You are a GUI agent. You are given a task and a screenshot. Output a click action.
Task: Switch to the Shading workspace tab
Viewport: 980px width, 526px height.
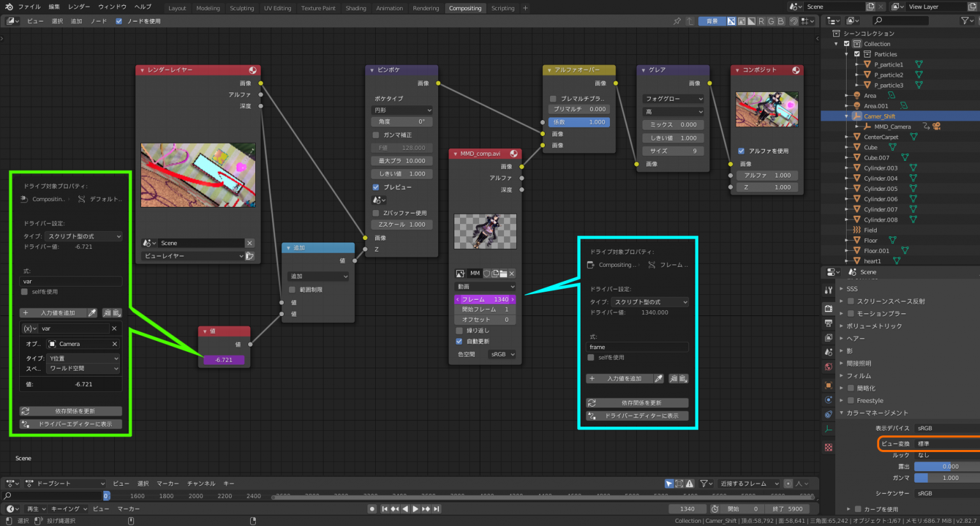[356, 8]
